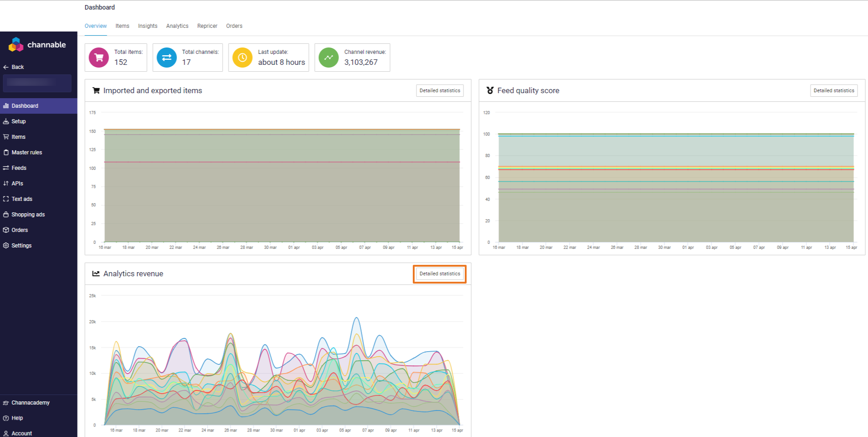Click the pink shopping cart Total items icon
Viewport: 868px width, 437px height.
point(99,58)
